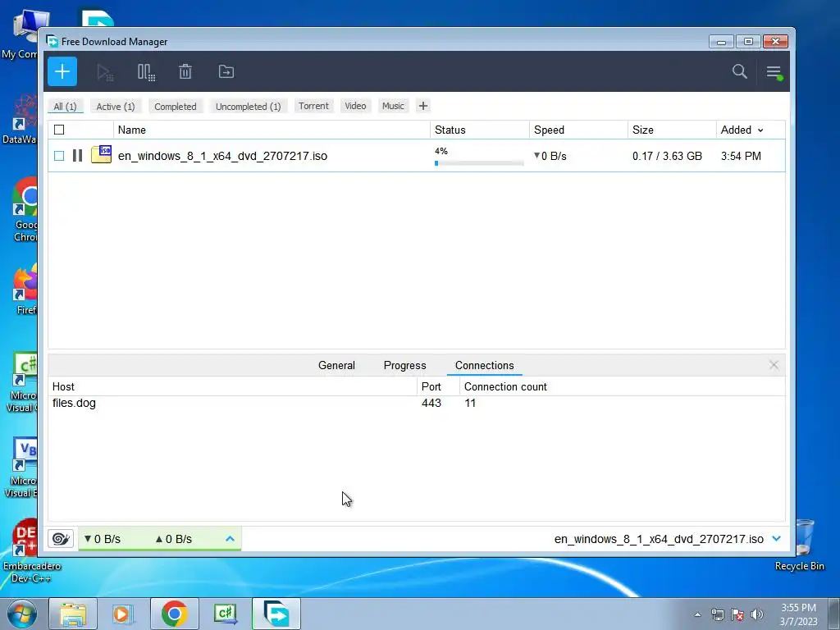
Task: Click size value 0.17 / 3.63 GB
Action: [x=667, y=156]
